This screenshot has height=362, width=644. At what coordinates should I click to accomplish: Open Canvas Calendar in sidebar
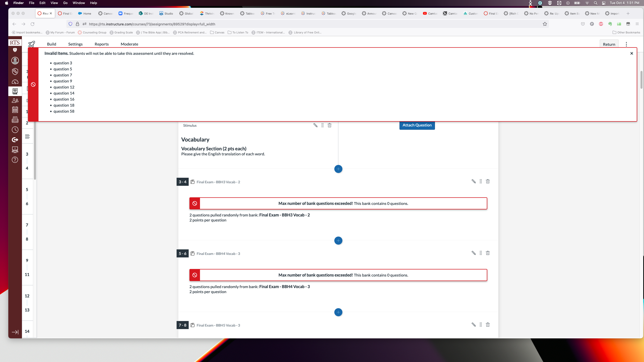(15, 110)
